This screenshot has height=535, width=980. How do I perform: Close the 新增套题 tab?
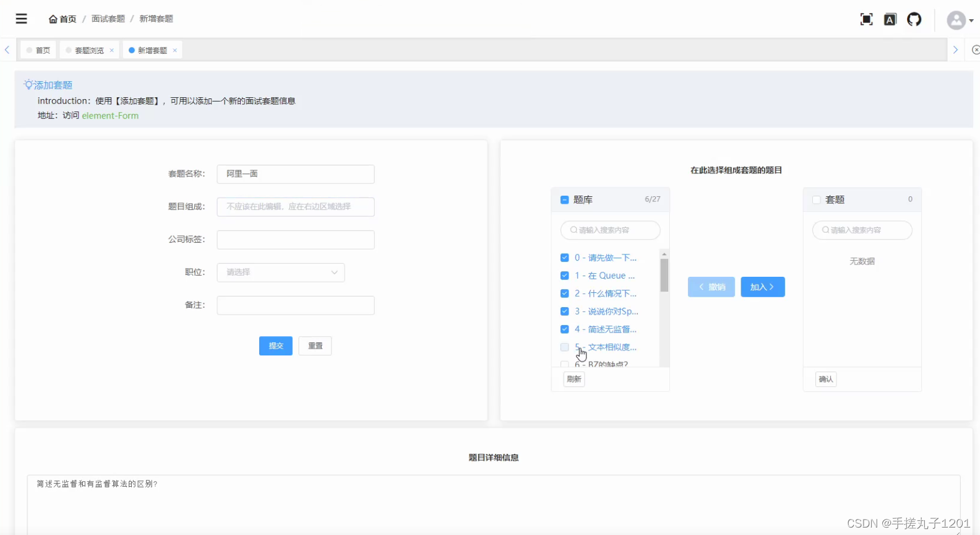coord(175,51)
